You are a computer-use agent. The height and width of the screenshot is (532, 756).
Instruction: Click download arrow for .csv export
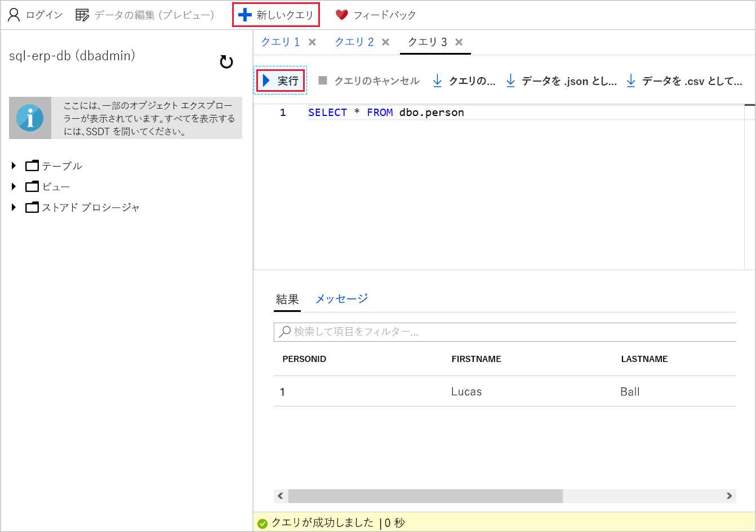click(631, 81)
